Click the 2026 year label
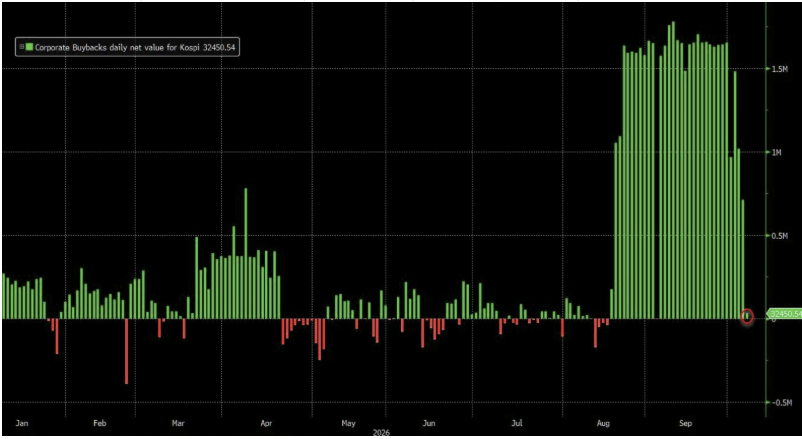This screenshot has width=802, height=439. tap(381, 433)
